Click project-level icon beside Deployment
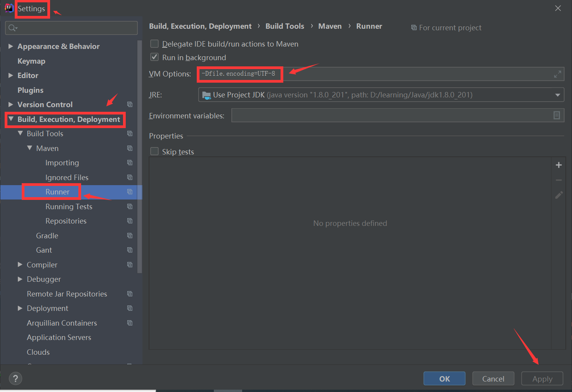The height and width of the screenshot is (392, 572). pos(130,308)
